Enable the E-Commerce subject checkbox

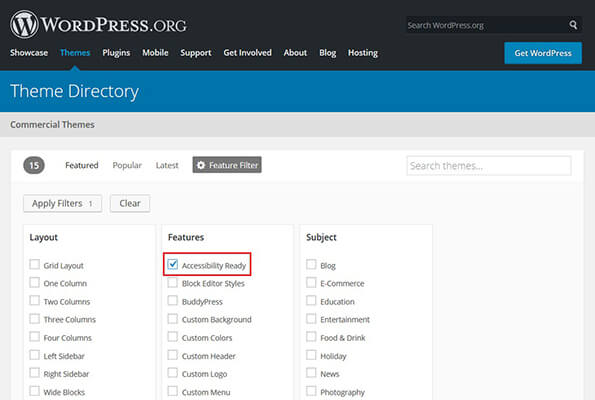tap(311, 282)
